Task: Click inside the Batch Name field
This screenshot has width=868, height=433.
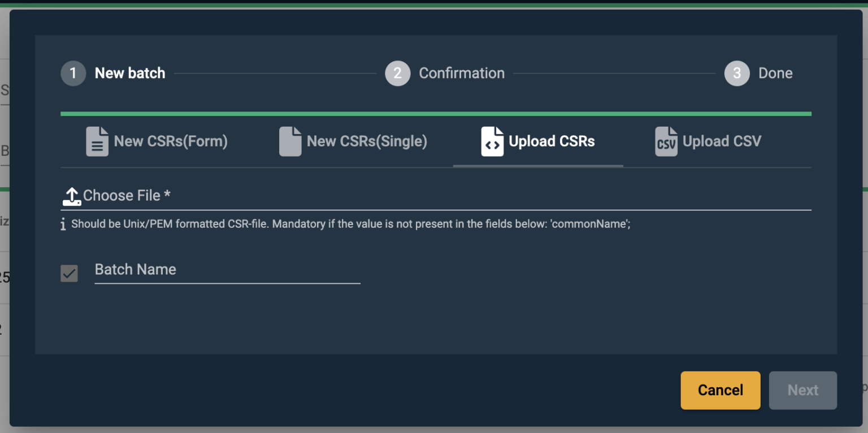Action: tap(226, 271)
